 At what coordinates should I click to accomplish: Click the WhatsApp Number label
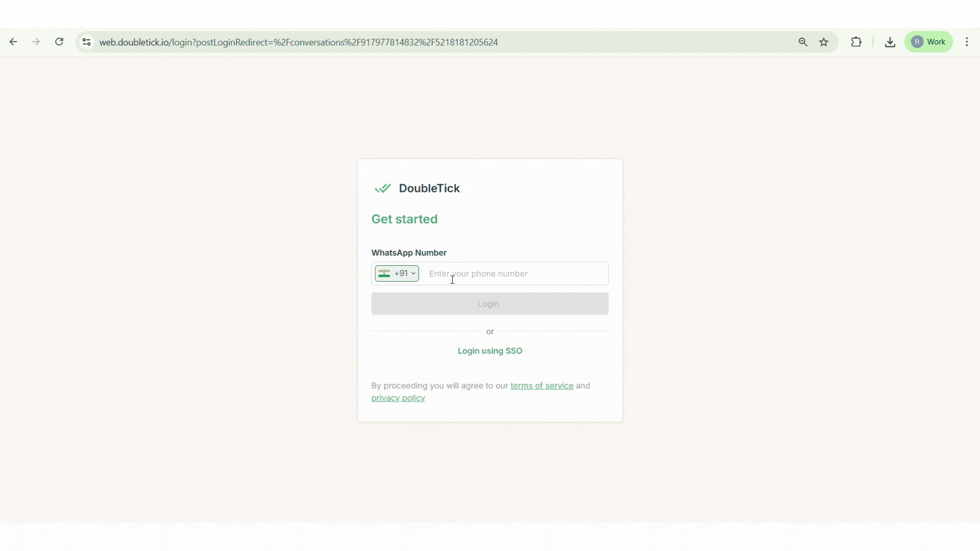tap(409, 253)
